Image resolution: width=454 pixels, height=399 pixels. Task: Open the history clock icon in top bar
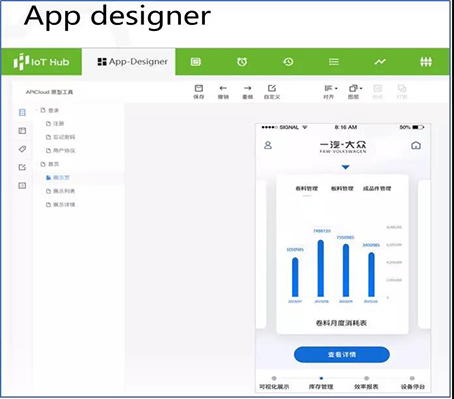point(288,62)
